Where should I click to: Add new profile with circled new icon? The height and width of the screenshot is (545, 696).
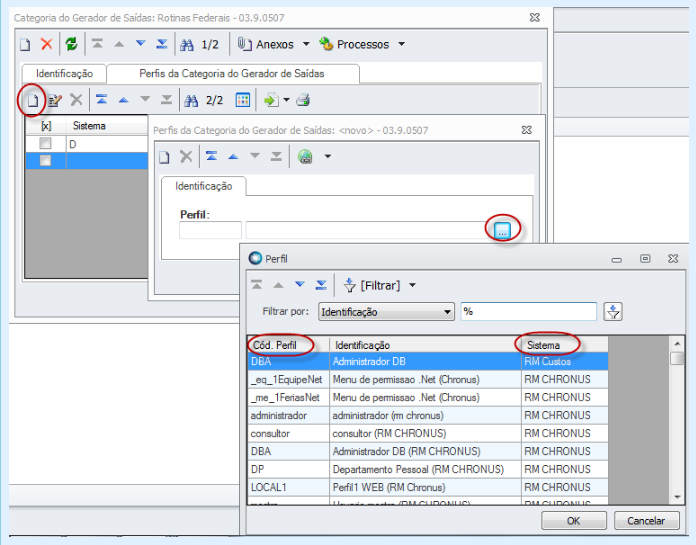(33, 101)
